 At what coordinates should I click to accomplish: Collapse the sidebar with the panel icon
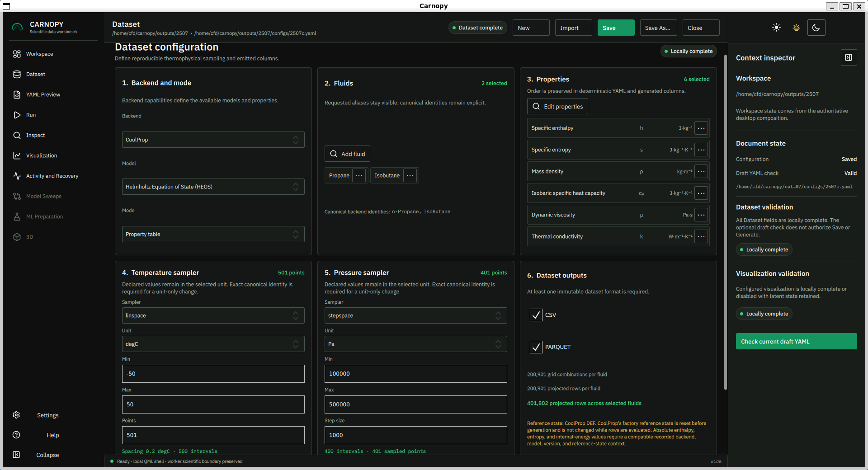[x=16, y=455]
